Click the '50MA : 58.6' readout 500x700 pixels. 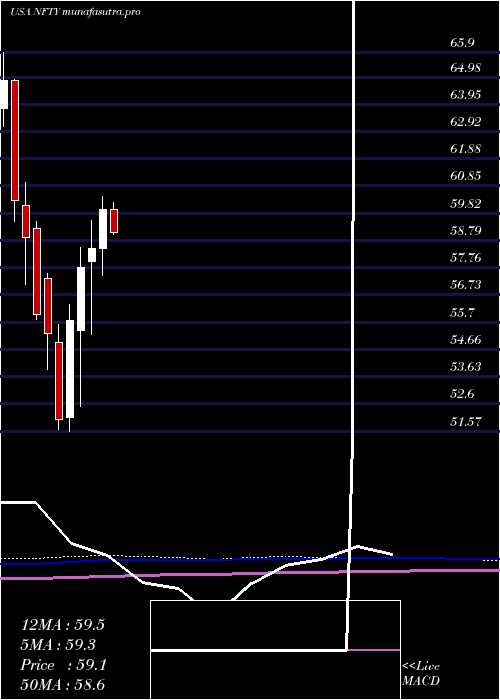pos(63,685)
